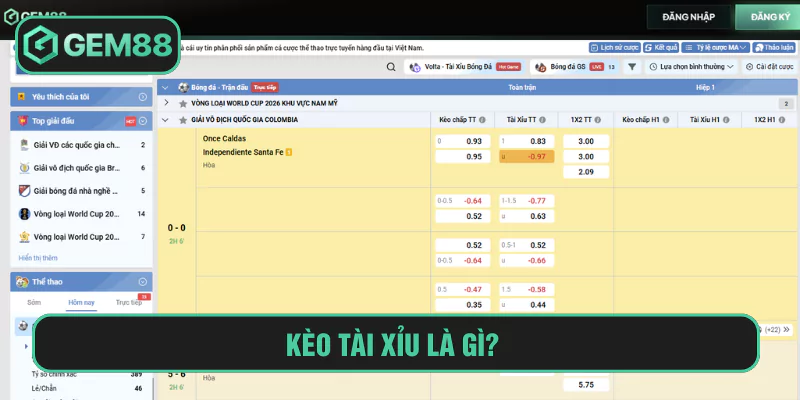Collapse Giải vô địch quốc gia Colombia league
The height and width of the screenshot is (400, 800).
(x=165, y=120)
